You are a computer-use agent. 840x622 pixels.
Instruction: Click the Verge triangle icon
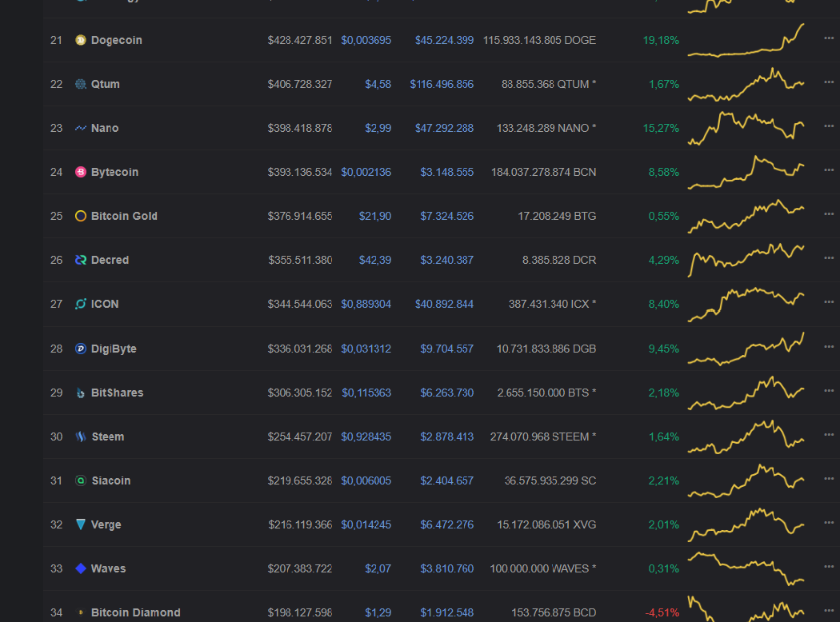(x=80, y=524)
